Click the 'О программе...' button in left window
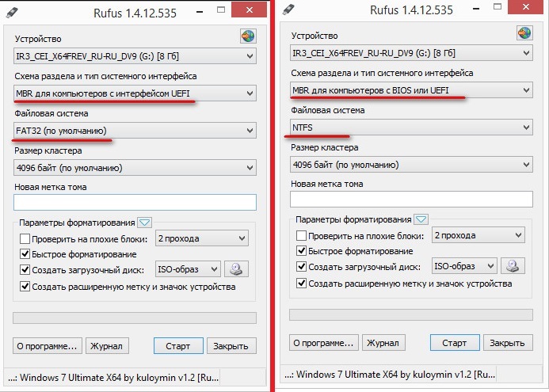The height and width of the screenshot is (392, 549). [47, 346]
